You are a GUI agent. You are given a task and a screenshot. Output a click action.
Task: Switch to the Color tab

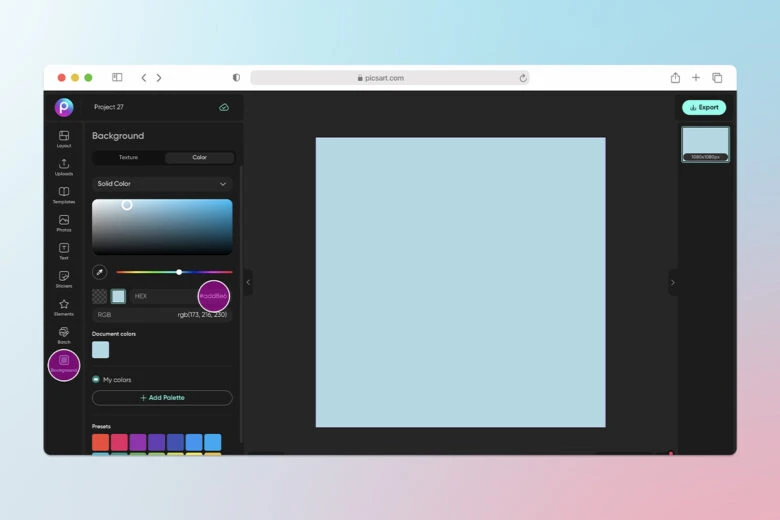(199, 157)
